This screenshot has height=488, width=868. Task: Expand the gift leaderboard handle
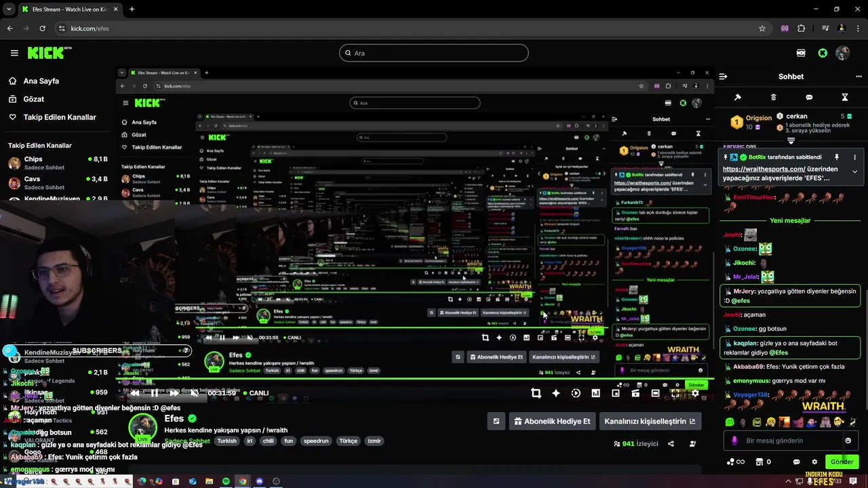point(791,141)
